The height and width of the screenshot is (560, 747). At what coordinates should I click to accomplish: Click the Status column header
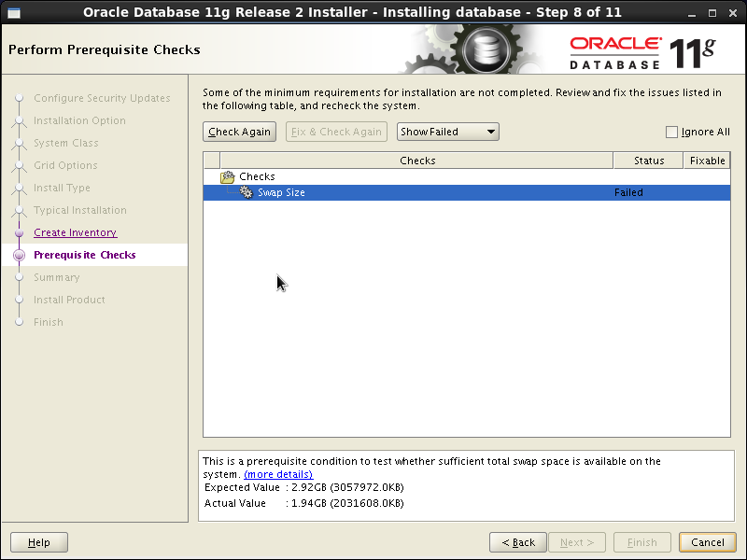click(648, 161)
